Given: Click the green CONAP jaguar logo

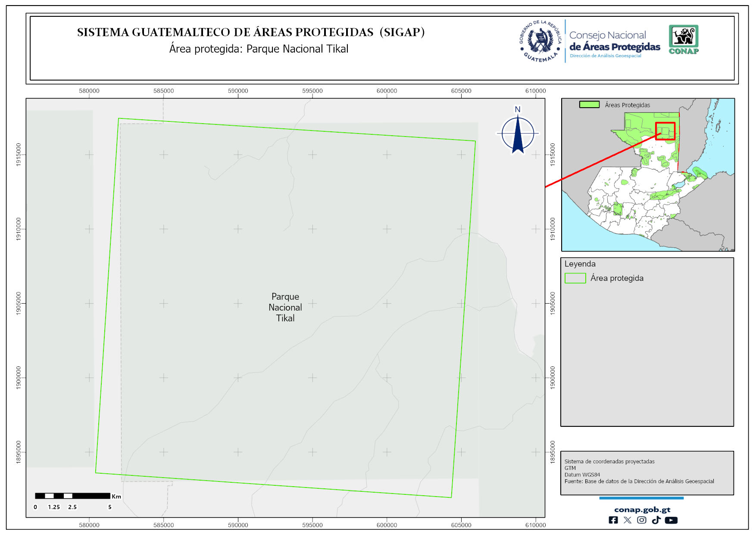Looking at the screenshot, I should [684, 40].
